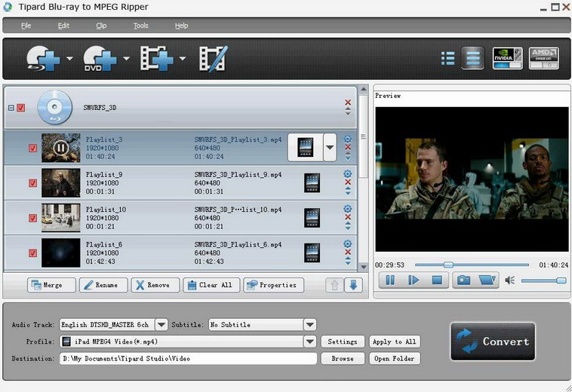Open the Clip menu
572x392 pixels.
click(x=102, y=26)
